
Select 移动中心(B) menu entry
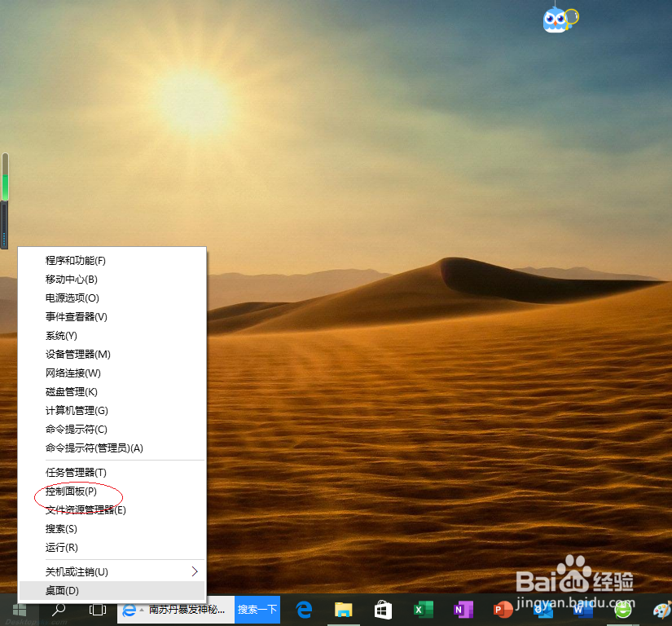112,280
